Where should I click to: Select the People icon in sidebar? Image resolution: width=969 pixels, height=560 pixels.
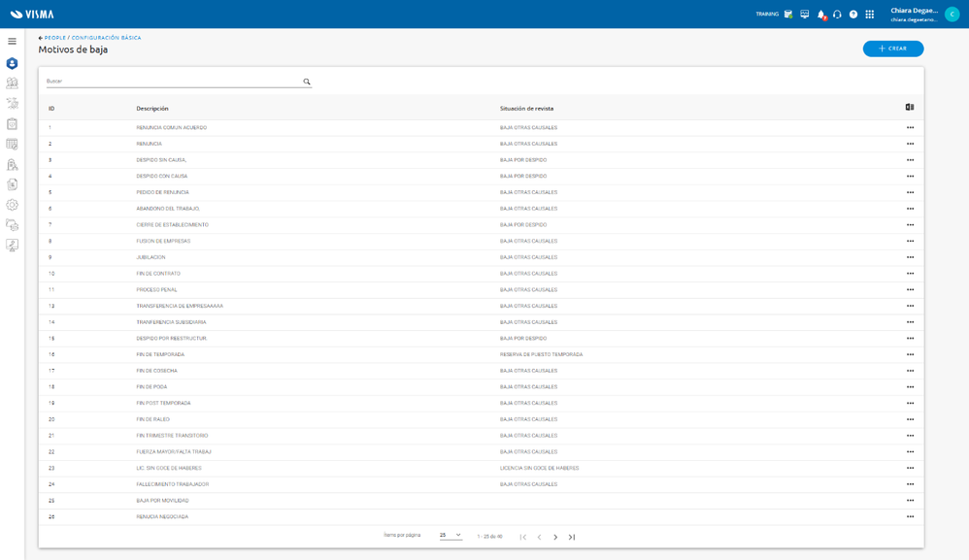point(12,64)
